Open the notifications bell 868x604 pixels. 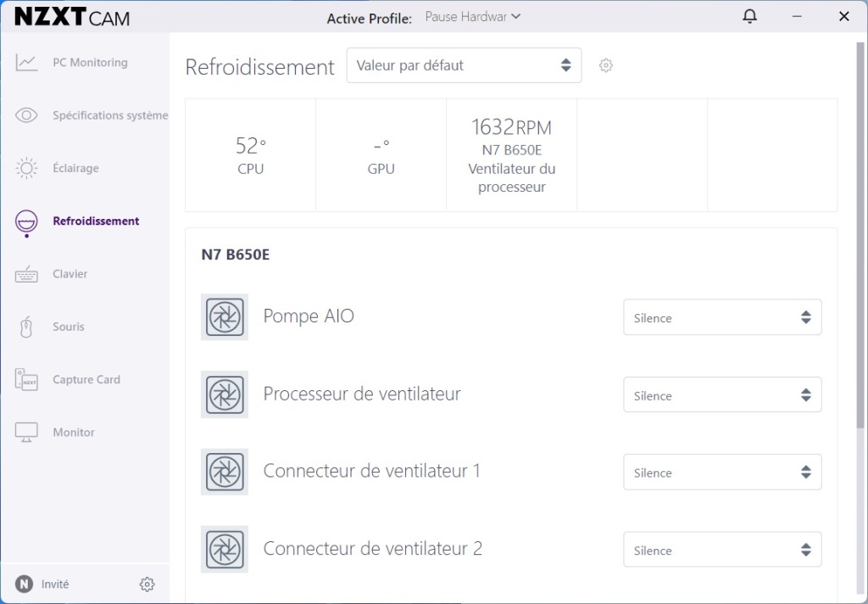click(x=749, y=16)
